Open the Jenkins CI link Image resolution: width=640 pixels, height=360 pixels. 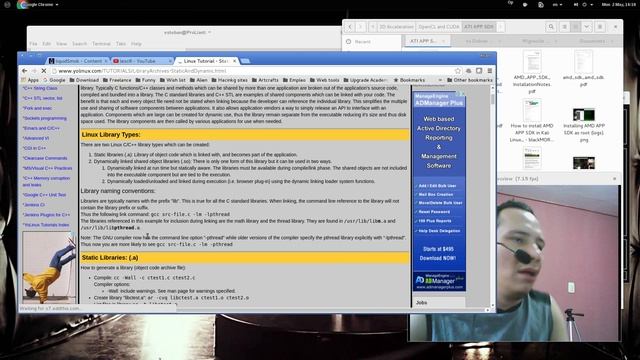click(33, 204)
